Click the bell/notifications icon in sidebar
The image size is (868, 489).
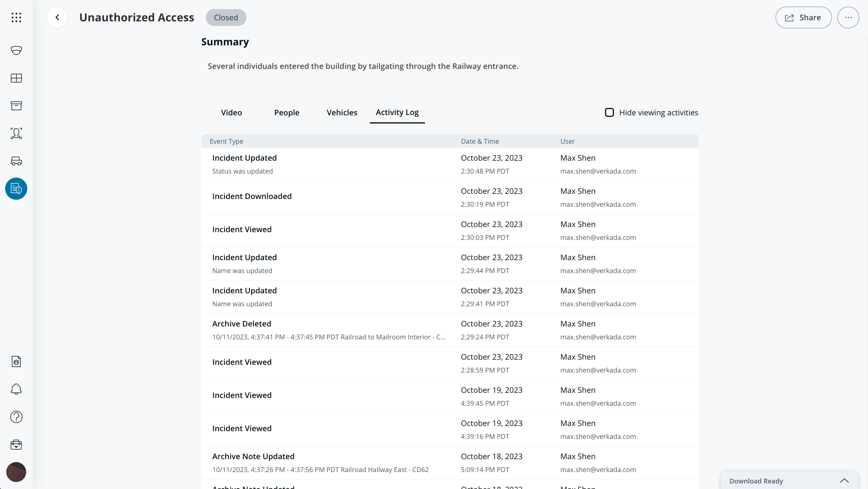tap(16, 389)
